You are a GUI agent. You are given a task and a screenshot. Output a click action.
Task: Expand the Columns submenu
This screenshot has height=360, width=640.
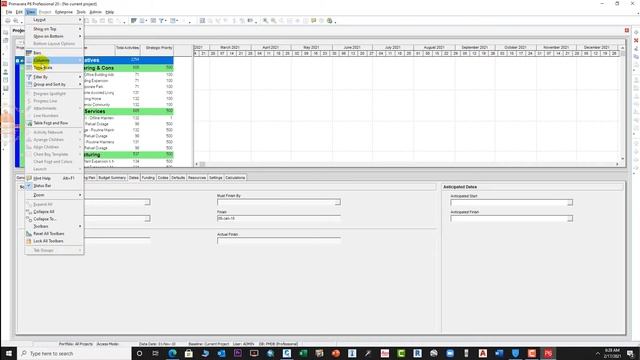(x=54, y=60)
